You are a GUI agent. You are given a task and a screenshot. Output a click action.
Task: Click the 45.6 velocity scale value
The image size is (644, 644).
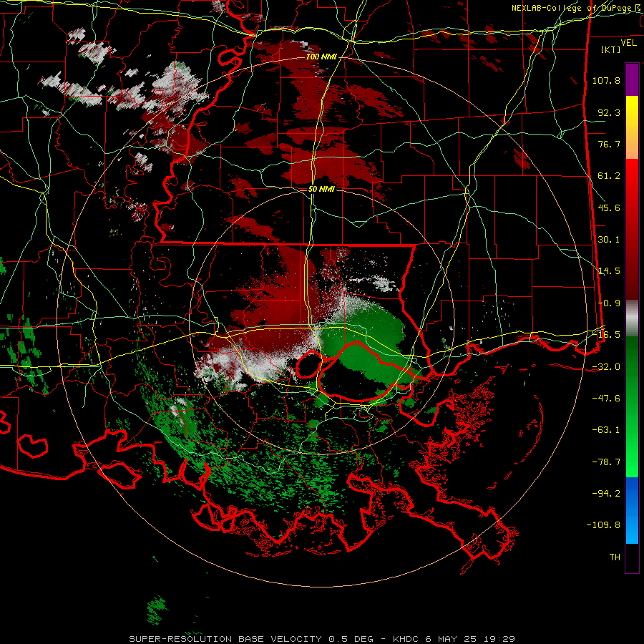pos(609,208)
